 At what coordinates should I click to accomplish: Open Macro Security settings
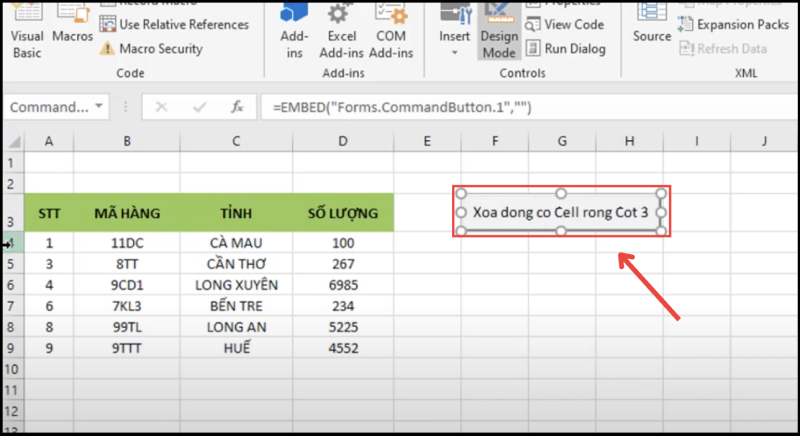click(152, 49)
